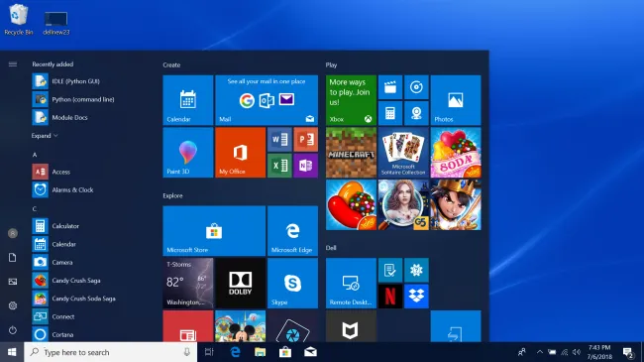Open Candy Crush Soda Saga tile
644x362 pixels.
pyautogui.click(x=456, y=152)
